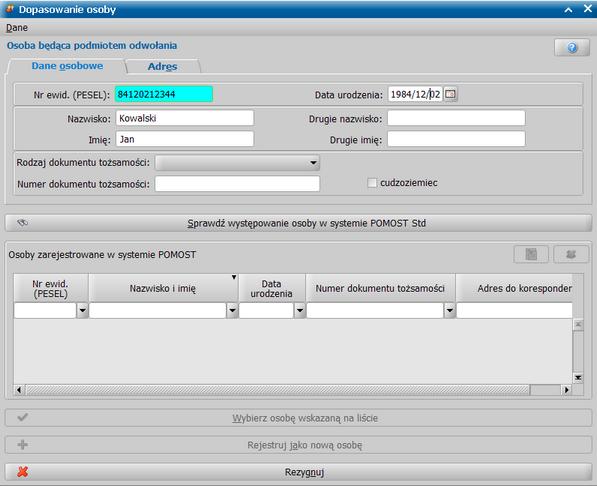Click the handshake icon on the Sprawdź button

[x=22, y=222]
